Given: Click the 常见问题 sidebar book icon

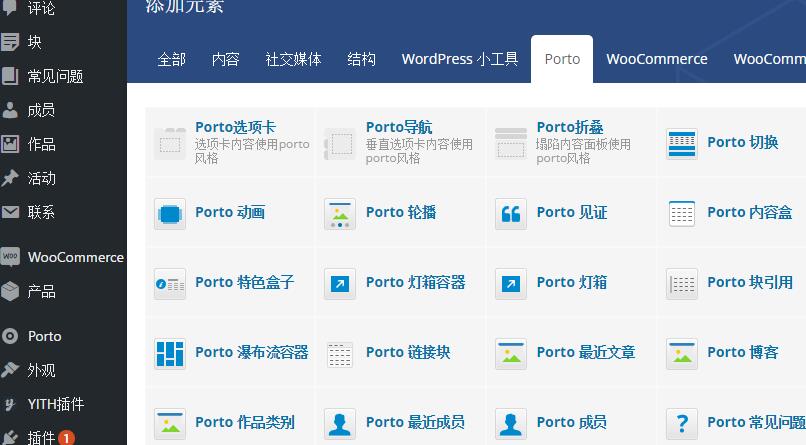Looking at the screenshot, I should 10,76.
